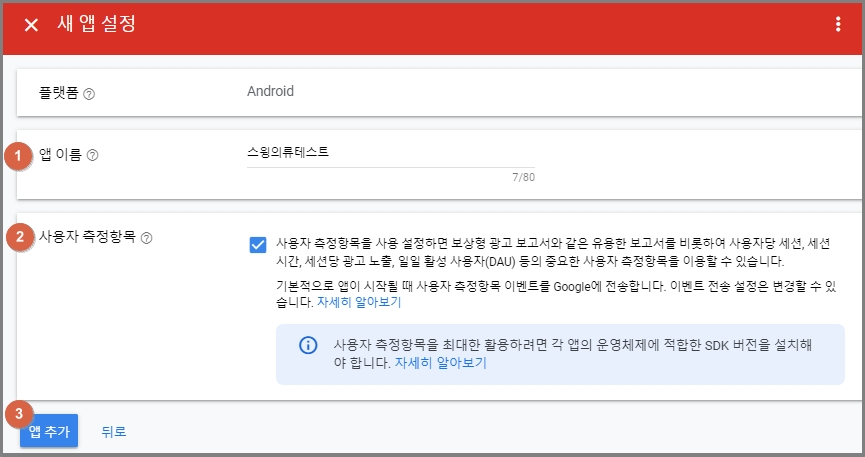Click the blue SDK version info box
This screenshot has height=457, width=865.
tap(560, 354)
